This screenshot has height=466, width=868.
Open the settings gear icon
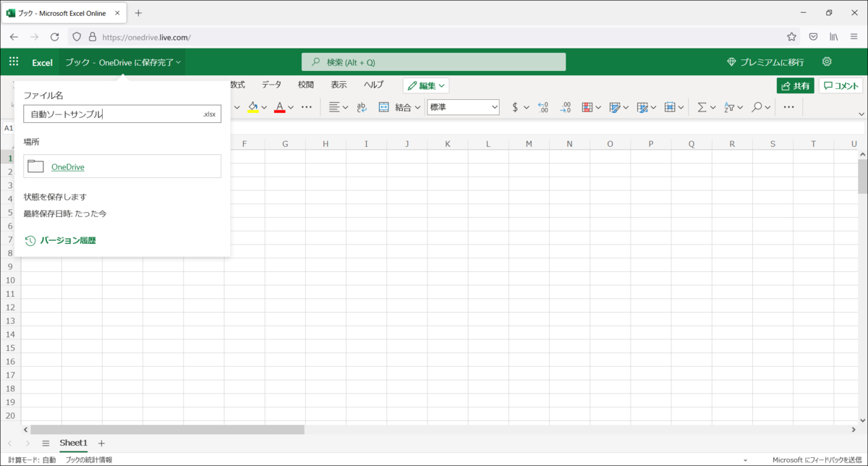tap(827, 62)
